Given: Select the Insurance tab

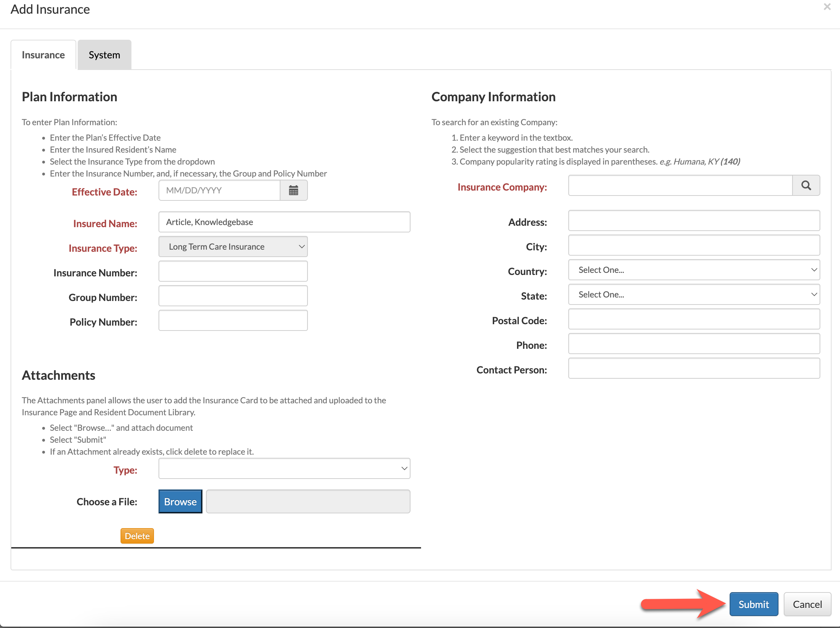Looking at the screenshot, I should (43, 55).
